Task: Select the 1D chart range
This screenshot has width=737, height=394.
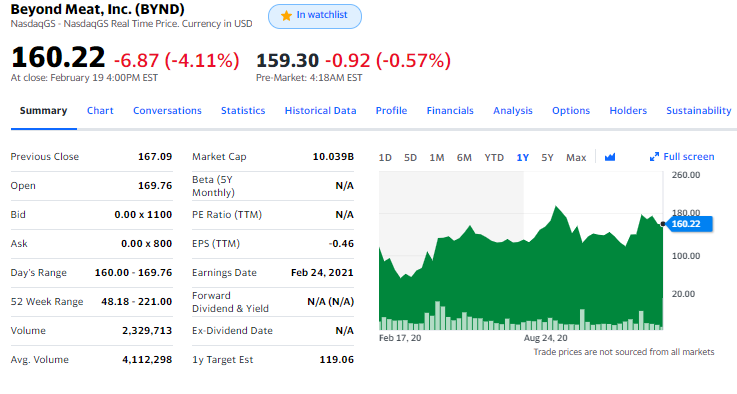Action: (385, 158)
